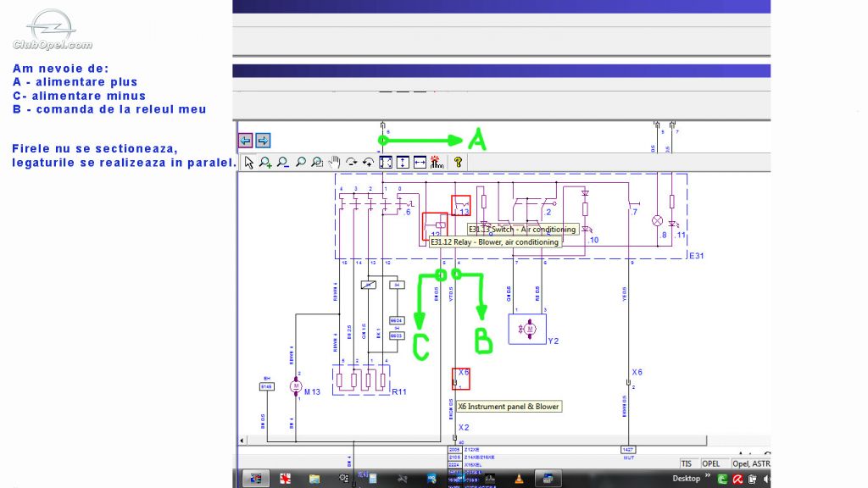Fit diagram to window width
Viewport: 868px width, 488px height.
(x=420, y=163)
